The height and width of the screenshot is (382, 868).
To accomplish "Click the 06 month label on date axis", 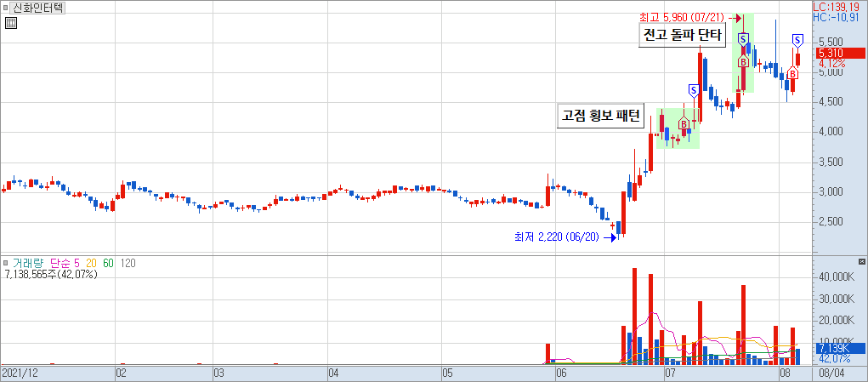I will (561, 373).
